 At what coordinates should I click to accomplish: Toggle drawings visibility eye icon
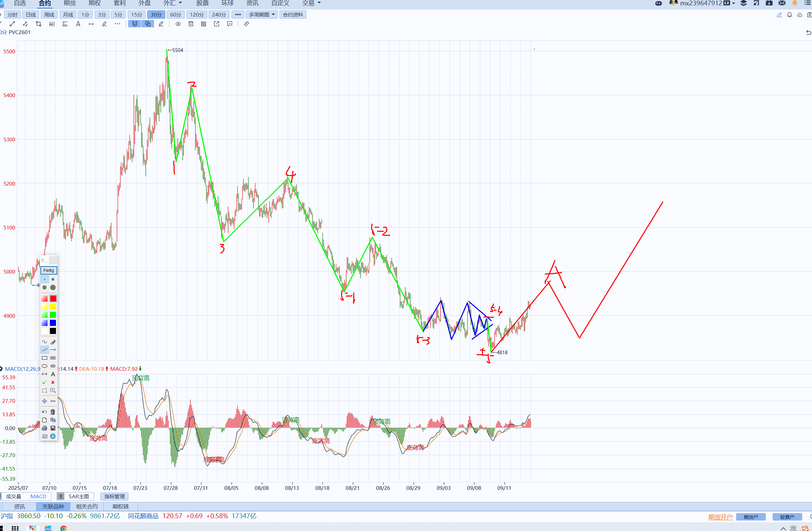point(178,24)
